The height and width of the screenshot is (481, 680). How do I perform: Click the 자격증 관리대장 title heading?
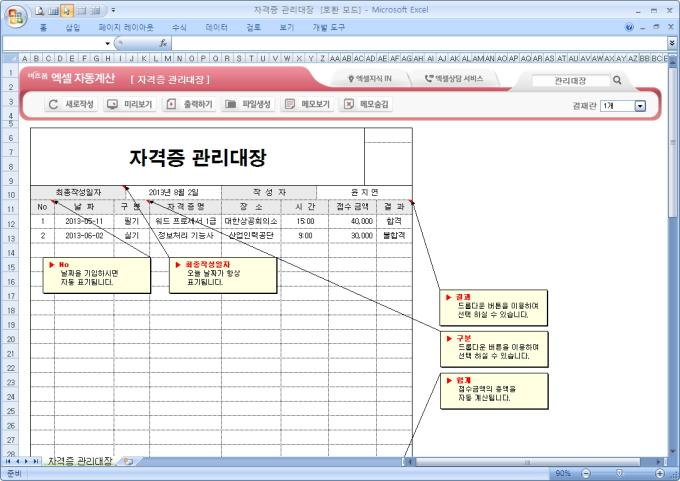(x=197, y=157)
